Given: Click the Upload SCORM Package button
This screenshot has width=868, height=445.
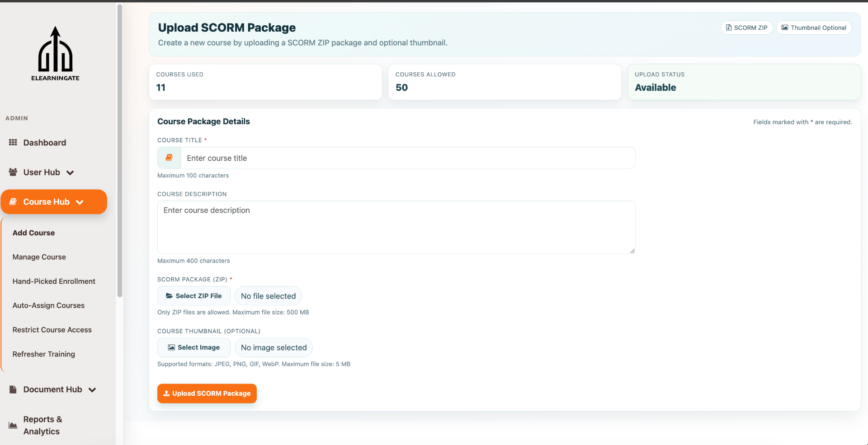Looking at the screenshot, I should point(207,393).
